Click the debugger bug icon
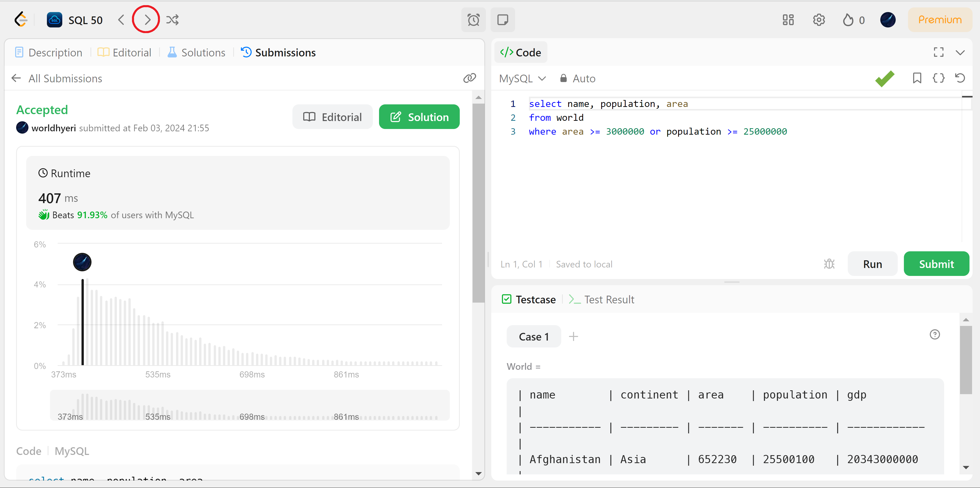 pos(829,264)
